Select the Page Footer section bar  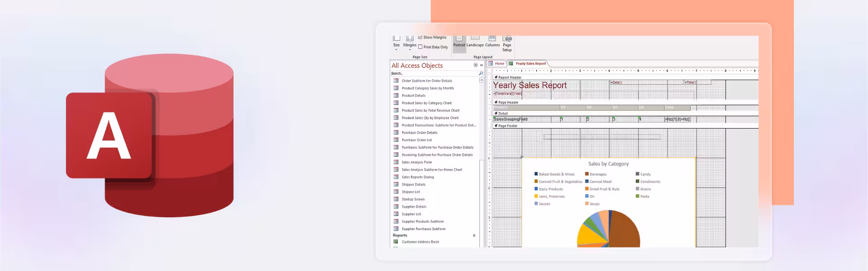click(626, 126)
